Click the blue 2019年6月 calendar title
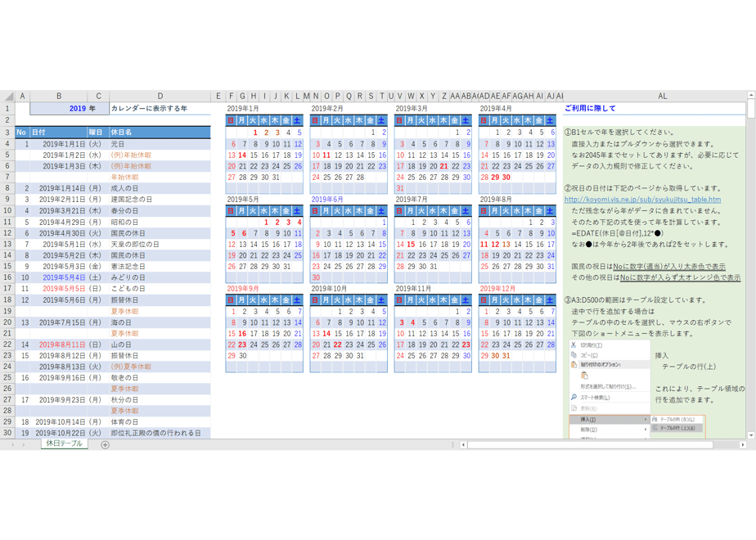The image size is (756, 540). pos(327,199)
